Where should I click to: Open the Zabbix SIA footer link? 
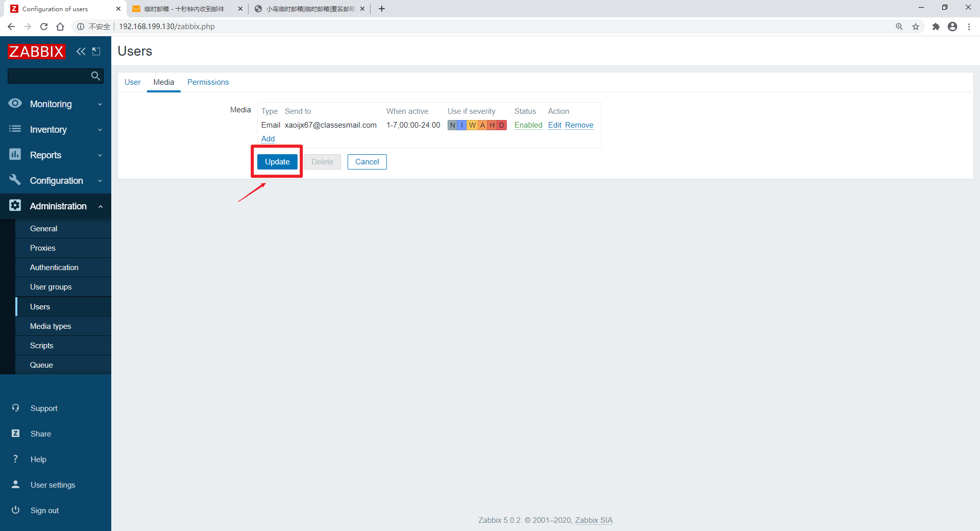pyautogui.click(x=594, y=520)
